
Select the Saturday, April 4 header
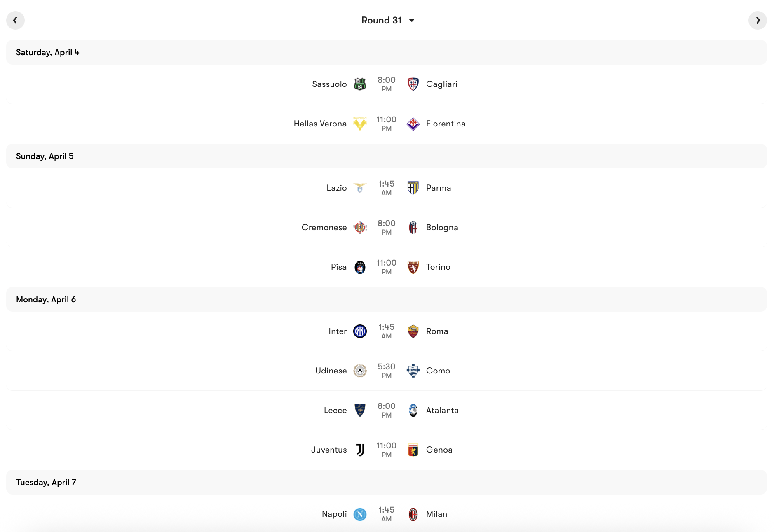point(47,52)
